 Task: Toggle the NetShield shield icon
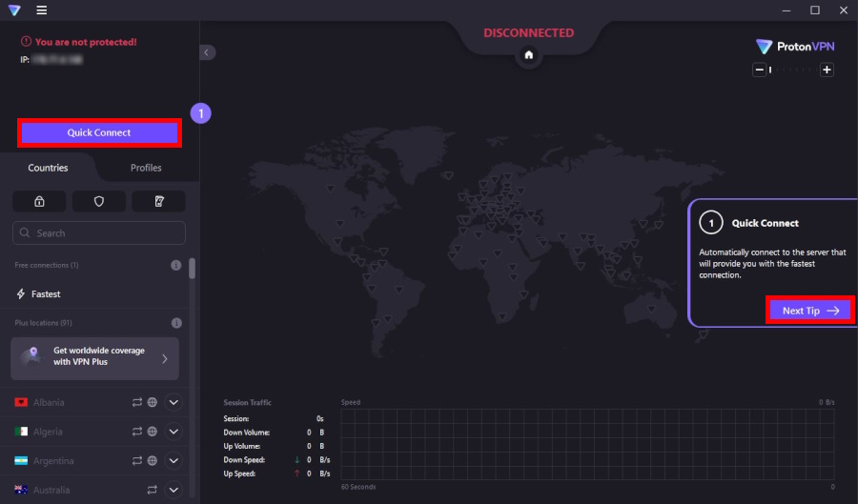pos(99,201)
